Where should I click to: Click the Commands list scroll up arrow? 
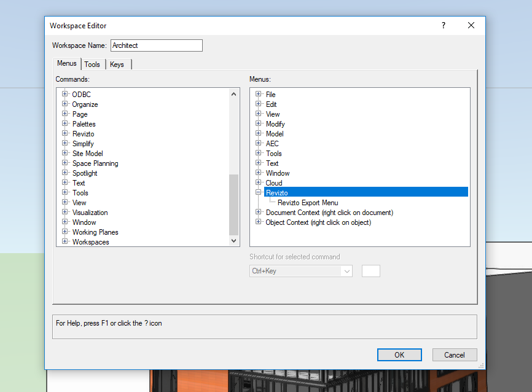click(234, 94)
